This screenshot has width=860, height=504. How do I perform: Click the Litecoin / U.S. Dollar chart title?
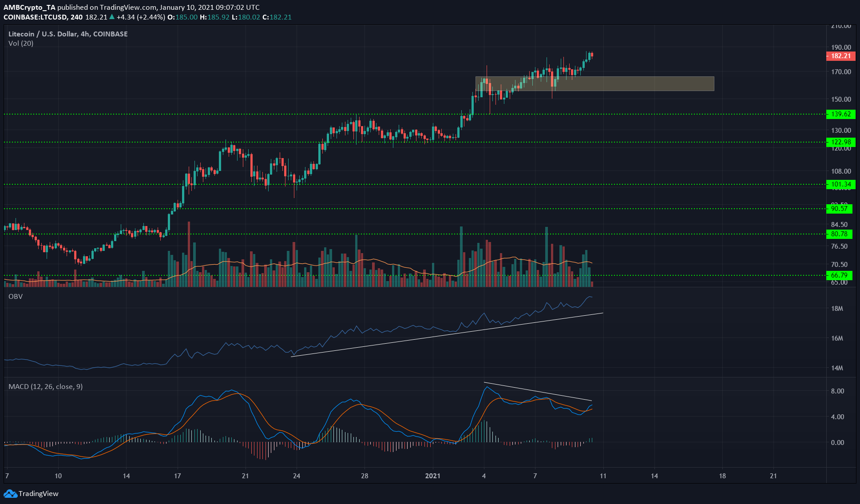pyautogui.click(x=68, y=34)
